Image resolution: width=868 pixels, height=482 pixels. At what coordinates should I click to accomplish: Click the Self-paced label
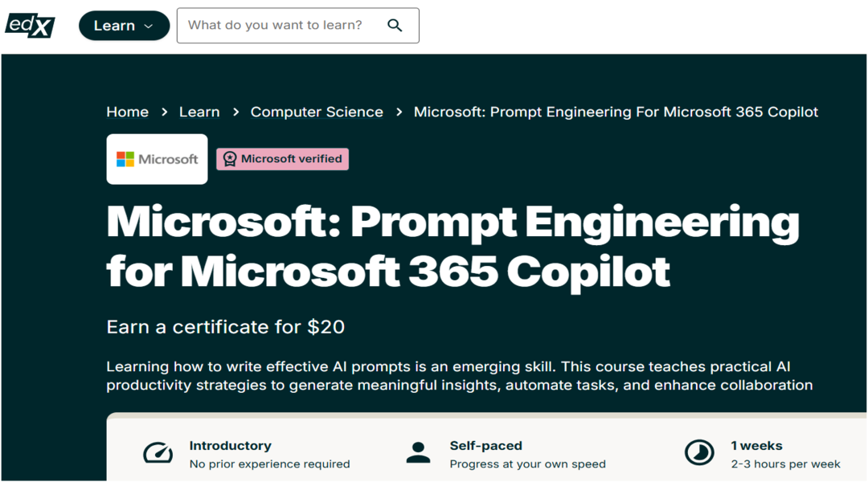click(485, 446)
